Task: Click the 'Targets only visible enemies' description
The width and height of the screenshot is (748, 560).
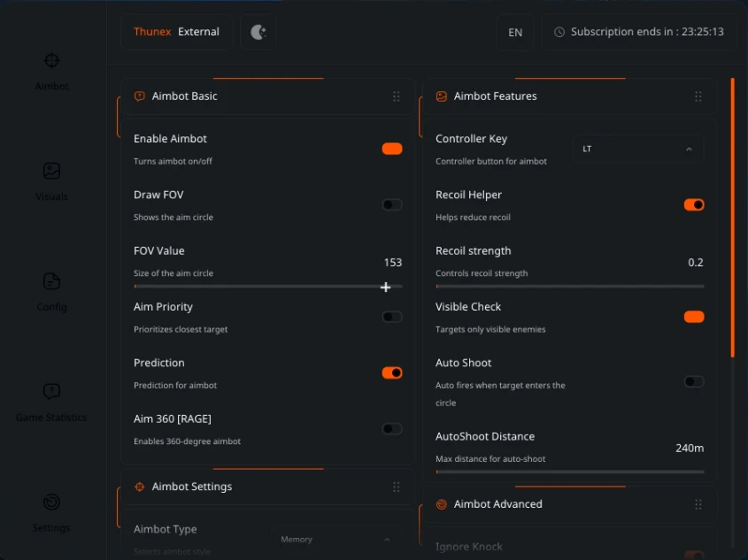Action: 490,329
